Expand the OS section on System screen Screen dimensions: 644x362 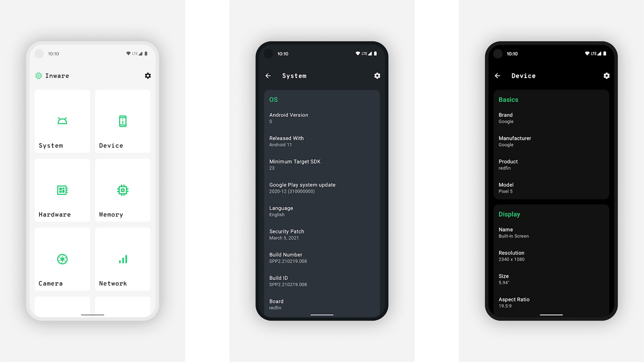(x=274, y=100)
